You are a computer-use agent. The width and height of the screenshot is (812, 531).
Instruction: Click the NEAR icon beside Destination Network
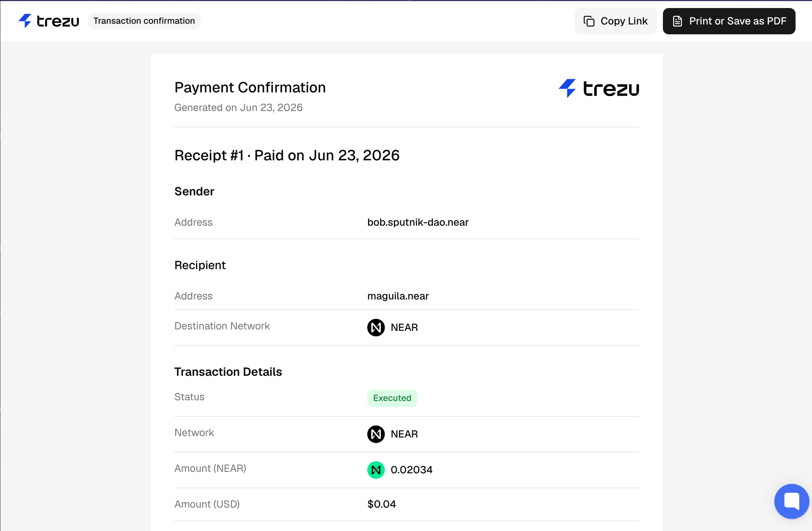coord(376,328)
